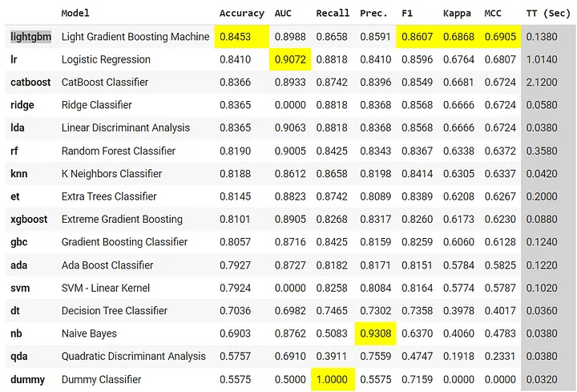Select the knn row index
The width and height of the screenshot is (577, 392).
tap(18, 174)
